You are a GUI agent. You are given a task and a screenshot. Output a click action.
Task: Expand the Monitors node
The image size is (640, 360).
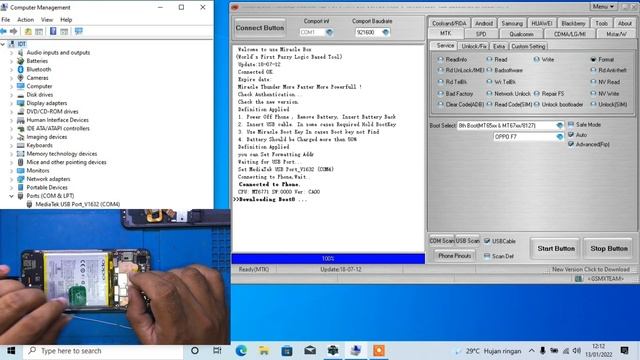click(11, 171)
